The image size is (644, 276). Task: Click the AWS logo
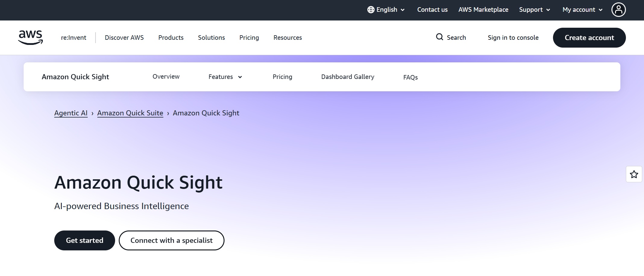click(x=30, y=37)
